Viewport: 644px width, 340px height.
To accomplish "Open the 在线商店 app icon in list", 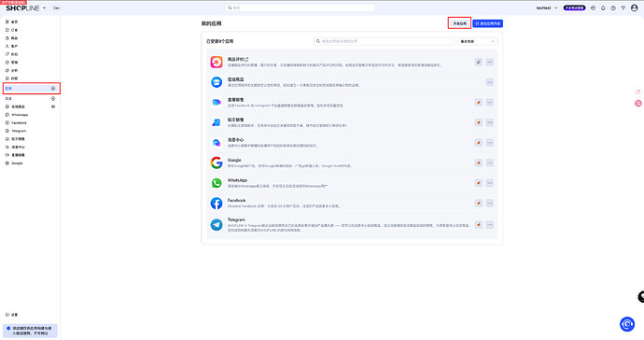I will [217, 82].
